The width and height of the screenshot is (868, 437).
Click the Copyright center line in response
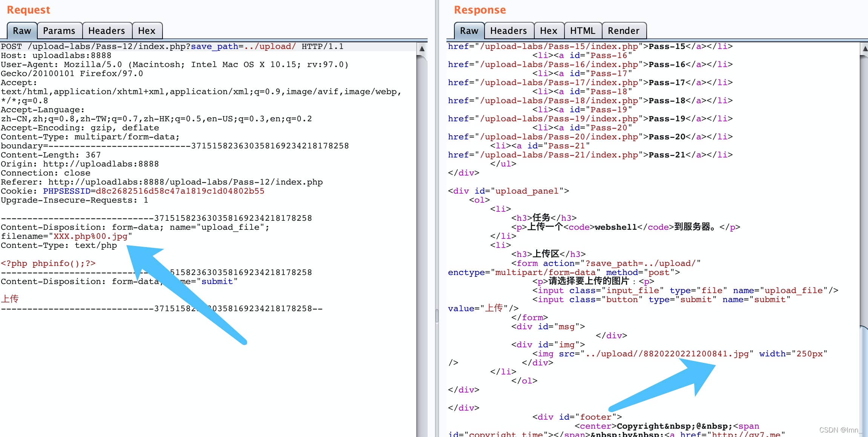click(x=667, y=426)
